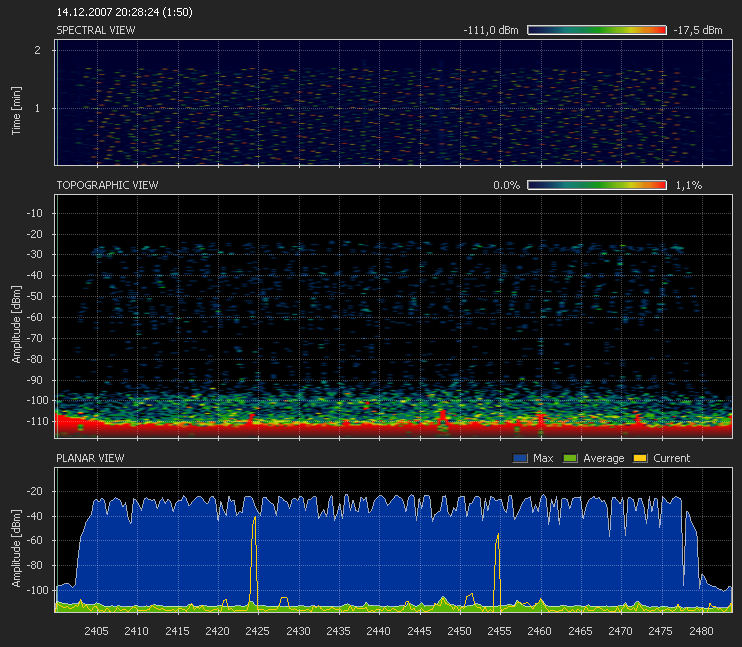Click the 2405 frequency axis label
742x647 pixels.
(x=97, y=631)
